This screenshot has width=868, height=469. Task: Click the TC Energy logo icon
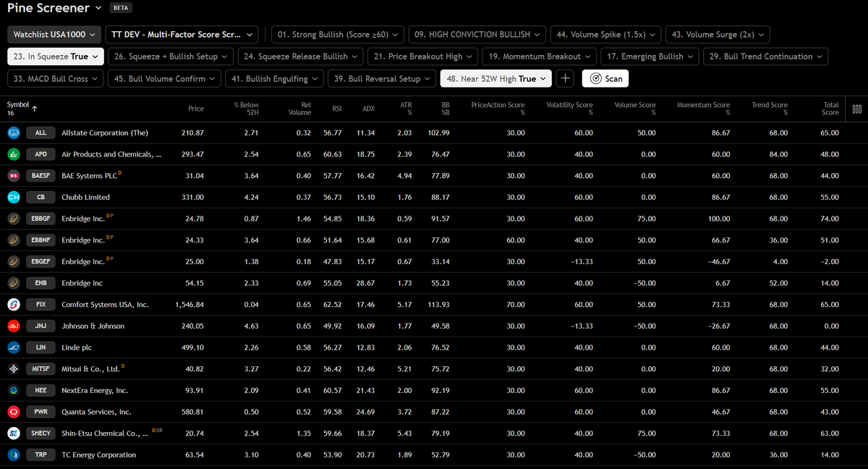point(13,455)
